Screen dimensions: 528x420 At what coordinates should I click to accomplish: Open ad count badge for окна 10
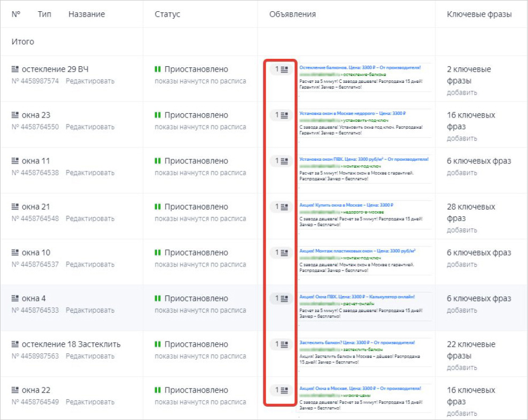(x=281, y=253)
